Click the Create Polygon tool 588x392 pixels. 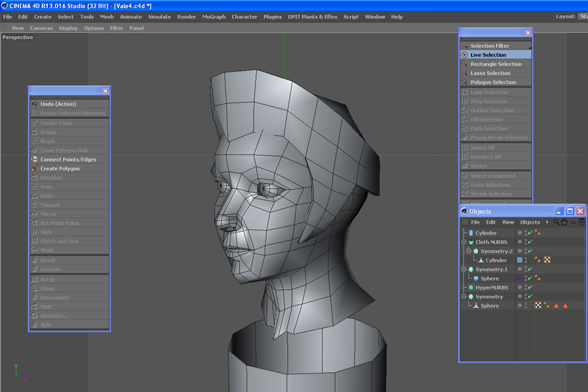pyautogui.click(x=60, y=168)
